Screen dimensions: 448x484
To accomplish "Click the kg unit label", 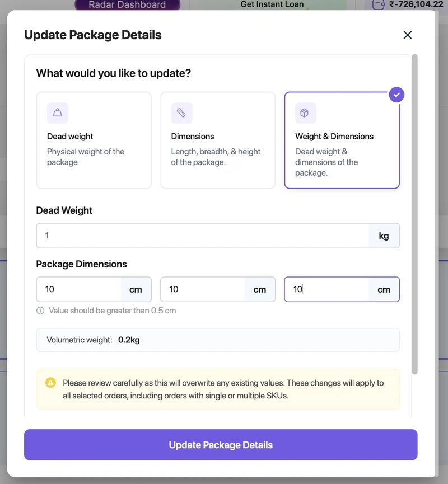I will tap(384, 236).
